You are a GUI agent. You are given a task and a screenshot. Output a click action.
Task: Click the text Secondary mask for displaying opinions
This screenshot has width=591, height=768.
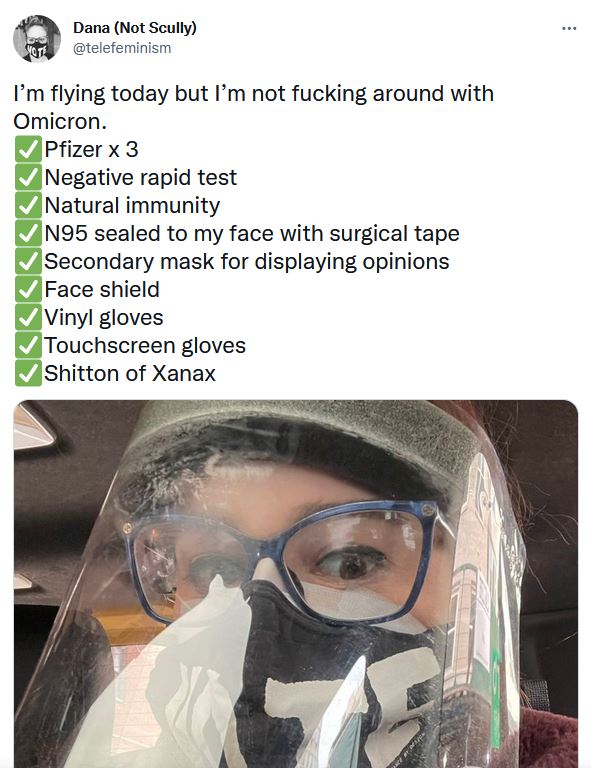click(247, 262)
